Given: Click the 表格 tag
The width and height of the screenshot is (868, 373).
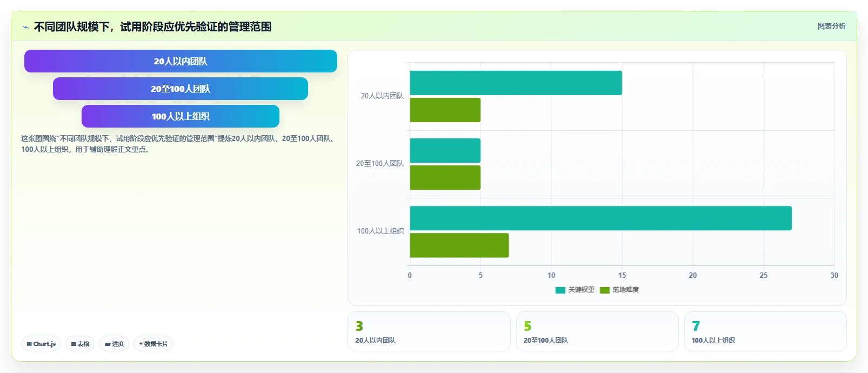Looking at the screenshot, I should [x=80, y=344].
